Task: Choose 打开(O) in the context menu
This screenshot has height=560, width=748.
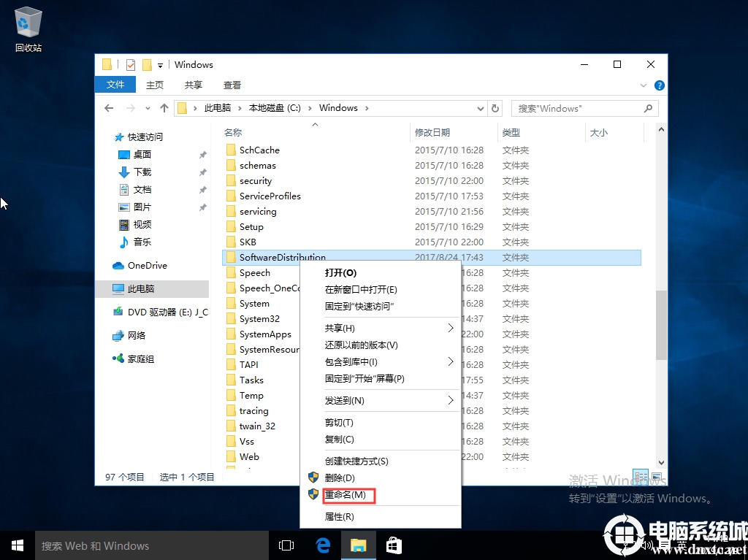Action: pos(340,273)
